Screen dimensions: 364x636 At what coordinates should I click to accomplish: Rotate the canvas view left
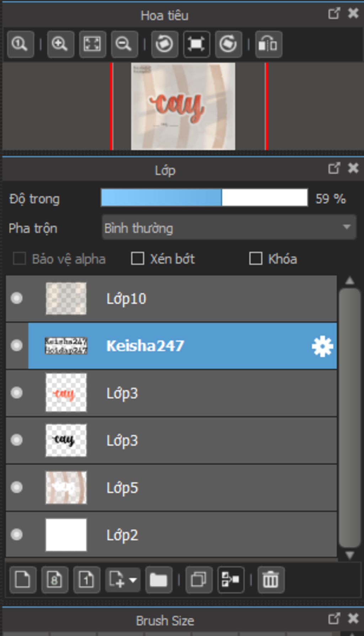click(x=165, y=44)
